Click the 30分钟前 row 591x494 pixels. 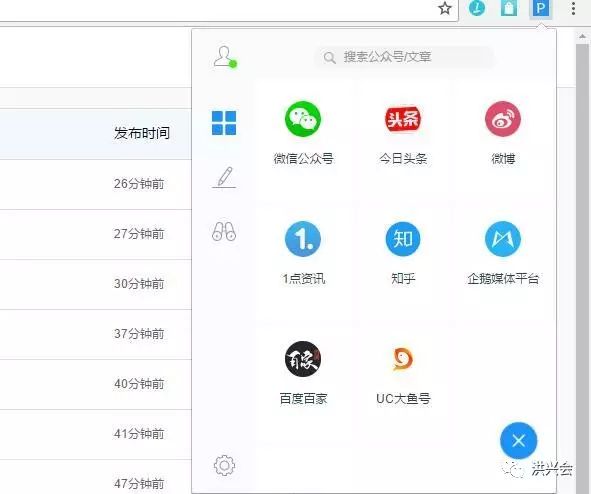[x=96, y=284]
